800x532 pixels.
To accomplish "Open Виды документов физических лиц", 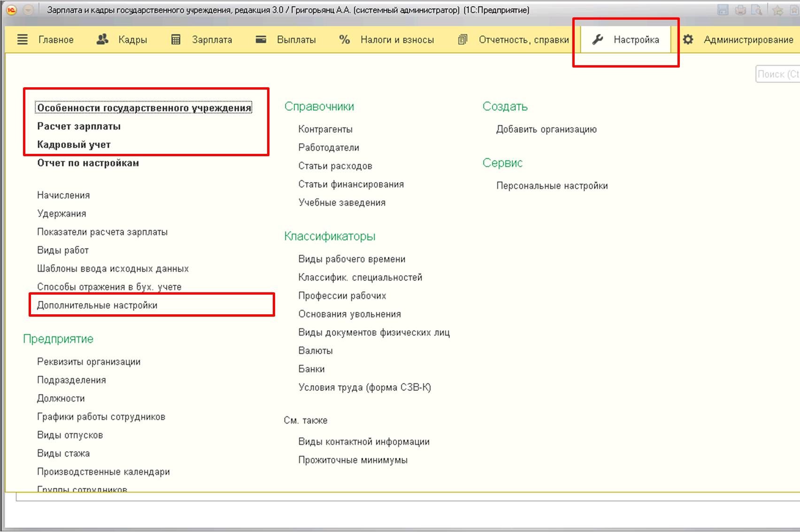I will [374, 332].
